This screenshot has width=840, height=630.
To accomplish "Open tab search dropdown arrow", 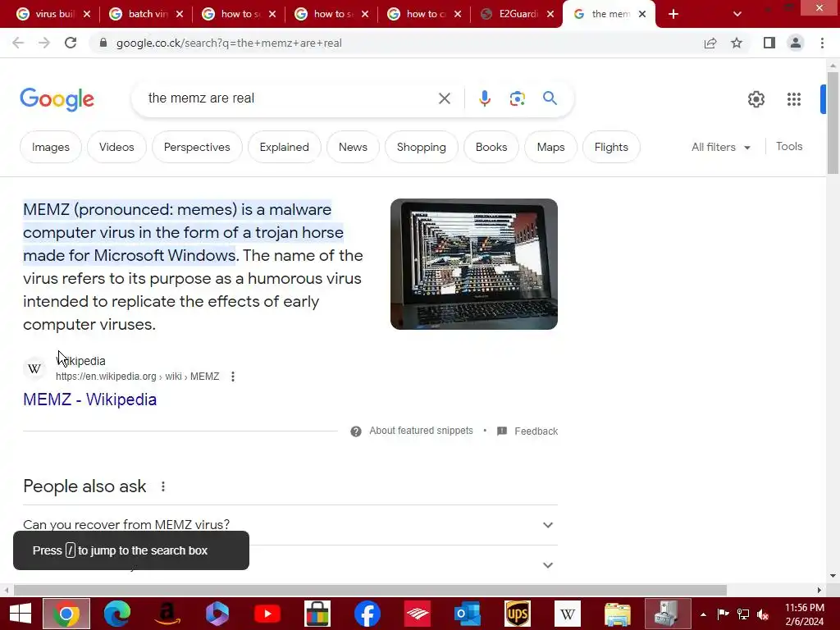I will [x=737, y=14].
